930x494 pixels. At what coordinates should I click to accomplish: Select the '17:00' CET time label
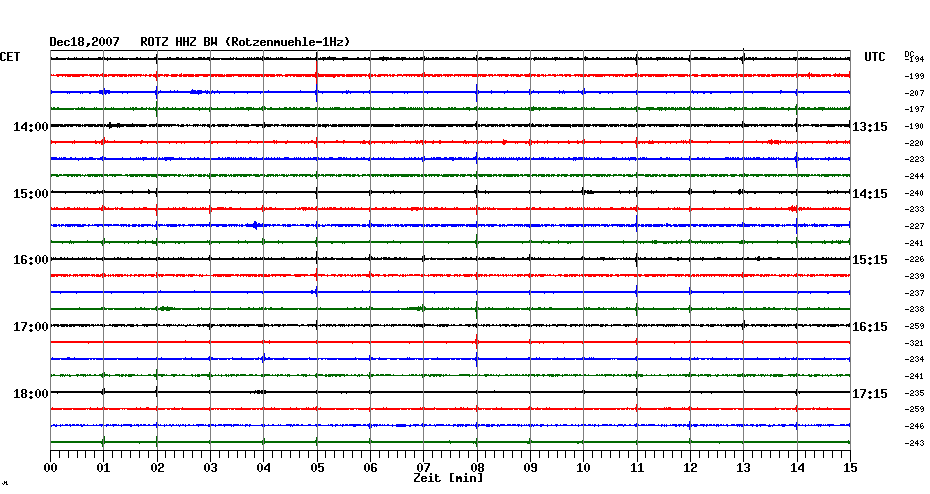click(31, 327)
